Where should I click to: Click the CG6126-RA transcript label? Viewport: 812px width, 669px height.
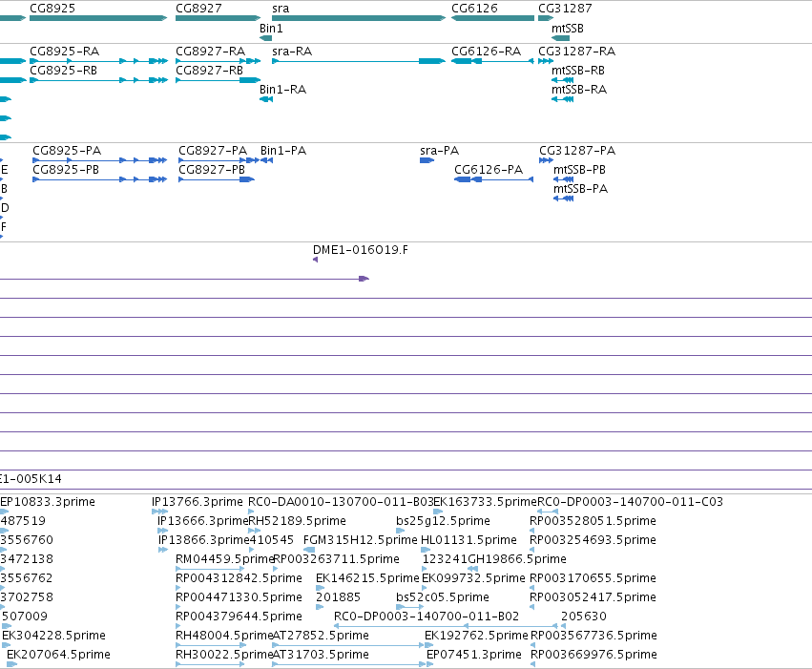click(487, 52)
